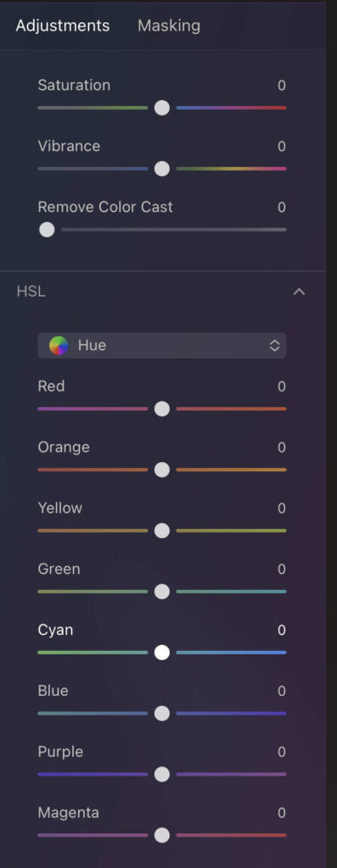Click the Remove Color Cast slider knob
337x868 pixels.
[x=48, y=229]
